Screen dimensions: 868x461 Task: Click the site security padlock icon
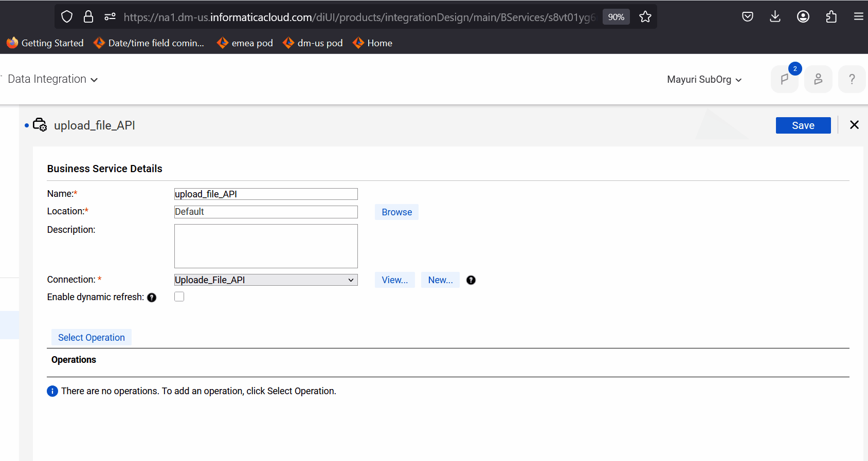88,17
